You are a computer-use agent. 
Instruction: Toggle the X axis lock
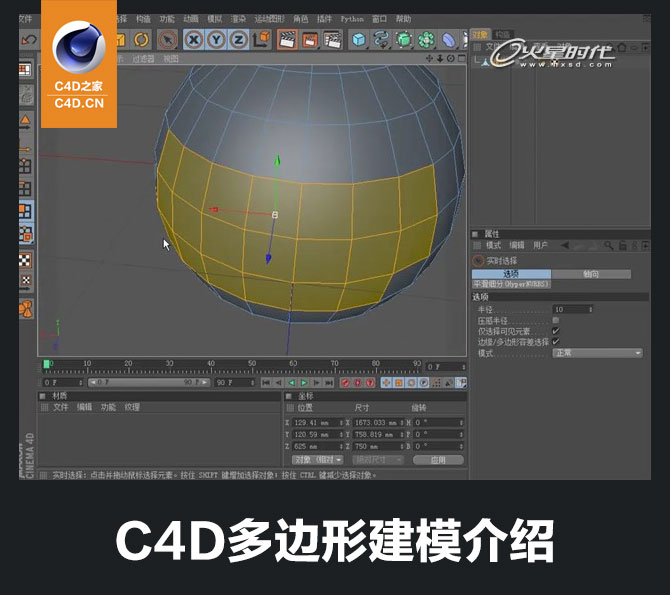194,40
